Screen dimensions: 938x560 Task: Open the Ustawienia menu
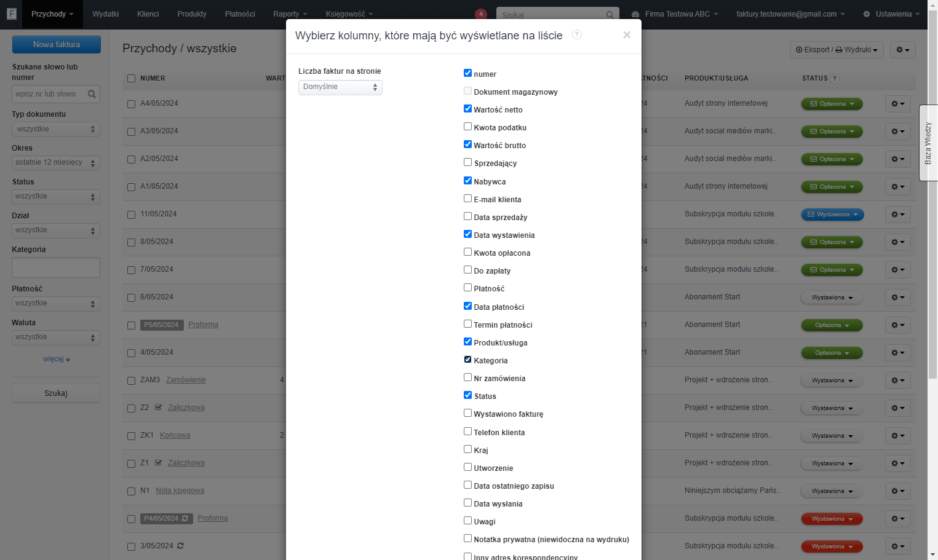(891, 14)
